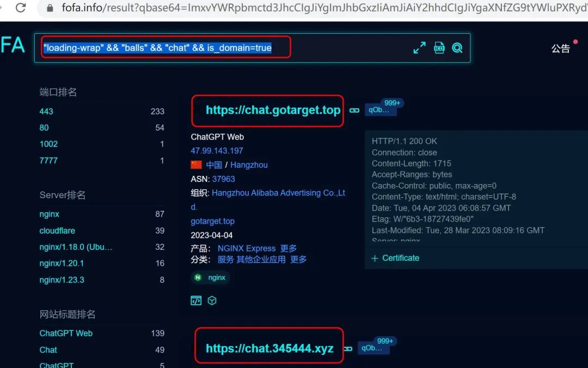Filter by port 1002
The width and height of the screenshot is (588, 368).
49,144
